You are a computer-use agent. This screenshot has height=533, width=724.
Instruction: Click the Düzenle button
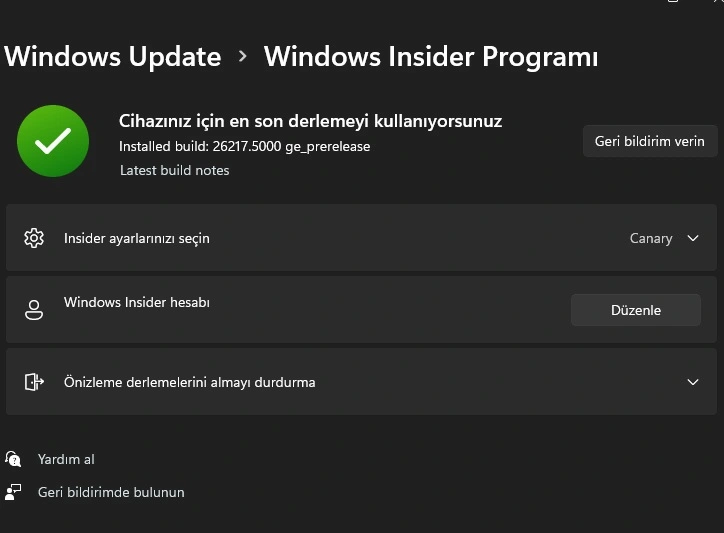click(636, 310)
